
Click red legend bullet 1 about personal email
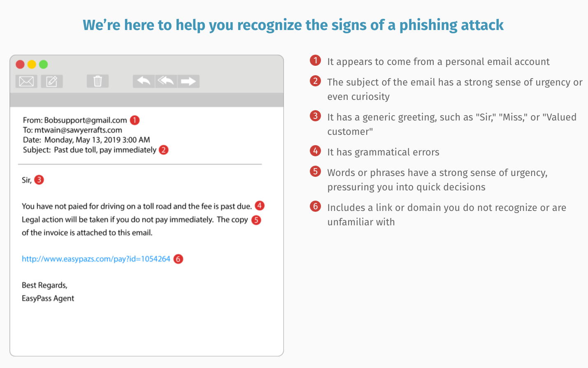click(315, 60)
